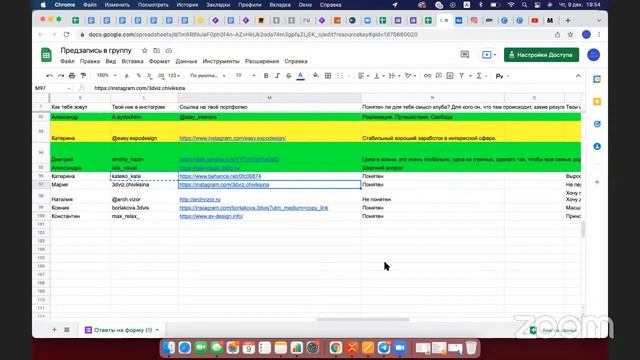This screenshot has height=360, width=640.
Task: Open easy.expodesign instagram link
Action: [233, 138]
